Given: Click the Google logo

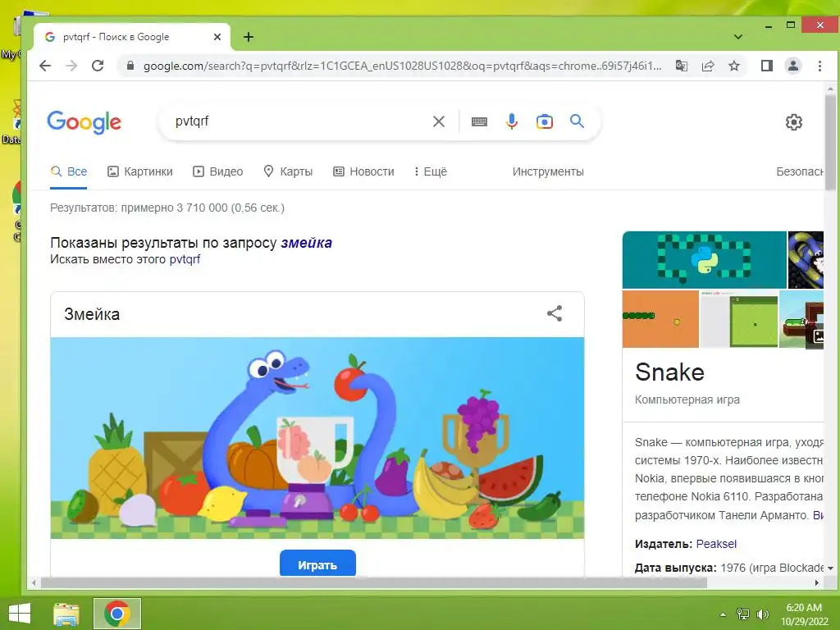Looking at the screenshot, I should point(84,122).
